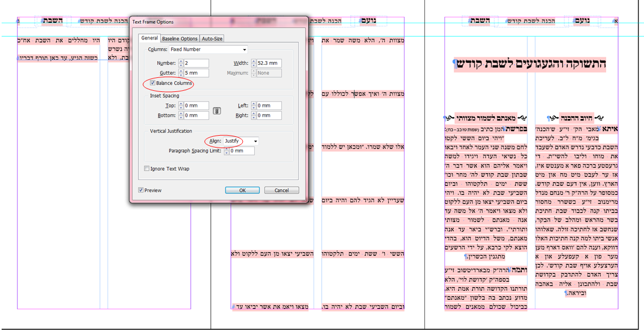Enable the Ignore Text Wrap checkbox
Screen dimensions: 644x333
tap(147, 168)
